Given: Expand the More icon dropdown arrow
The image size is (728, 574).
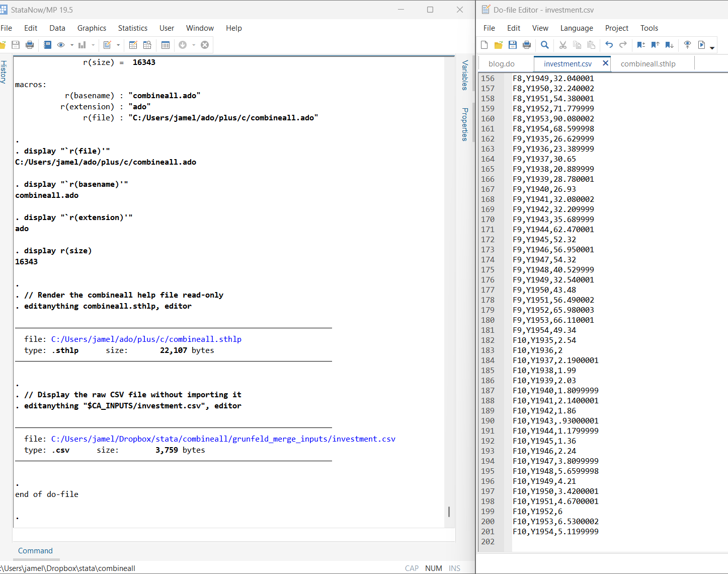Looking at the screenshot, I should (x=194, y=45).
